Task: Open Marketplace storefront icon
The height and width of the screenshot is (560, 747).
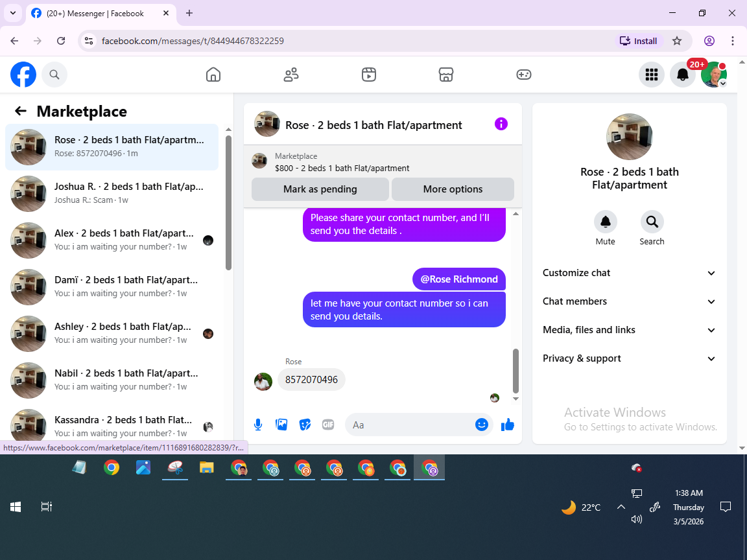Action: click(446, 75)
